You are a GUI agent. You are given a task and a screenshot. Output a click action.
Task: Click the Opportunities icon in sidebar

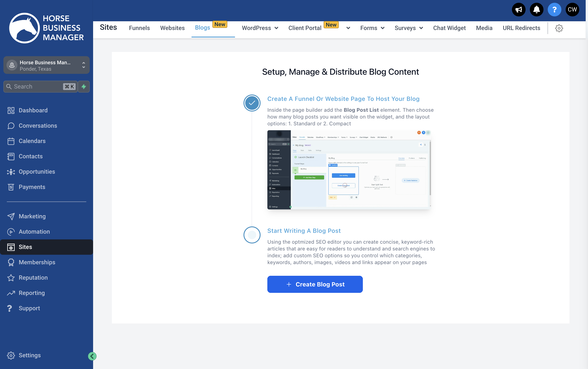click(x=11, y=172)
